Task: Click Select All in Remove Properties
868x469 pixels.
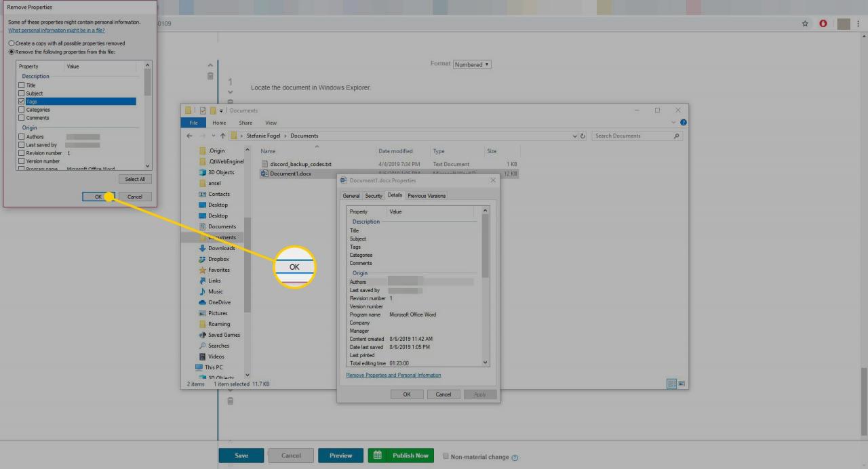Action: click(135, 179)
